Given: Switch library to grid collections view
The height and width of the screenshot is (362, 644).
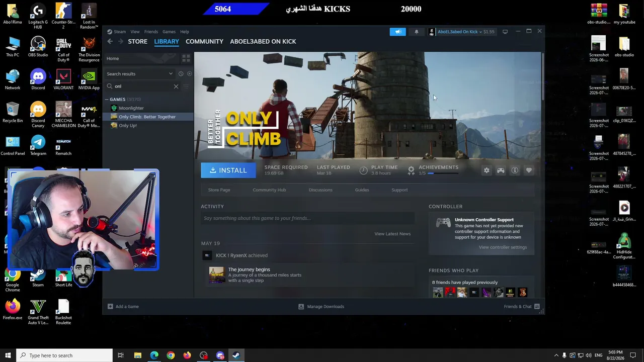Looking at the screenshot, I should point(186,58).
